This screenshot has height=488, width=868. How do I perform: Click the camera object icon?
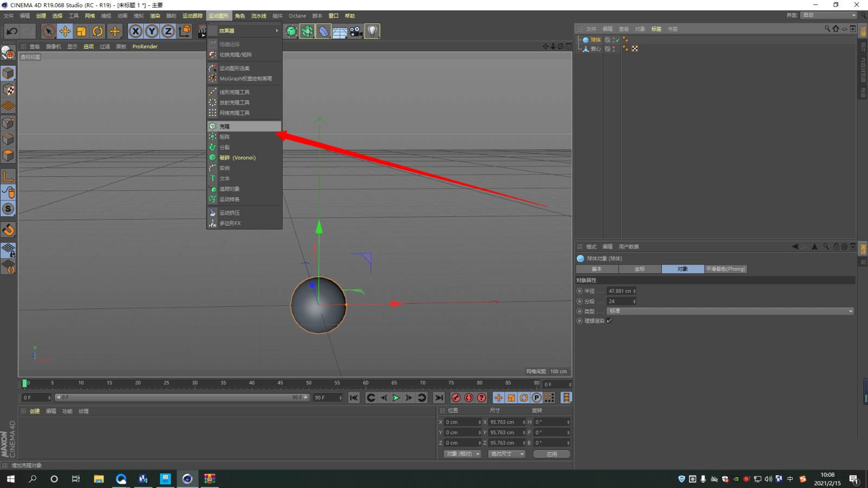tap(356, 31)
